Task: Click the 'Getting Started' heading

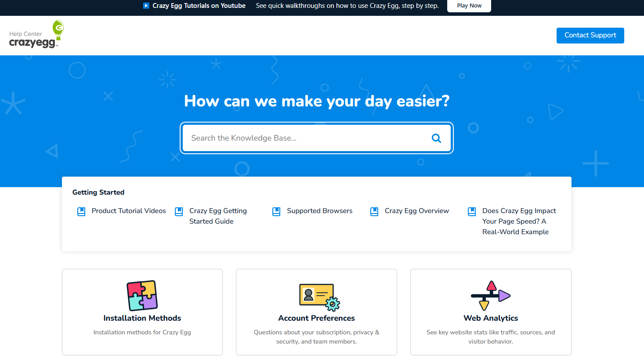Action: [98, 192]
